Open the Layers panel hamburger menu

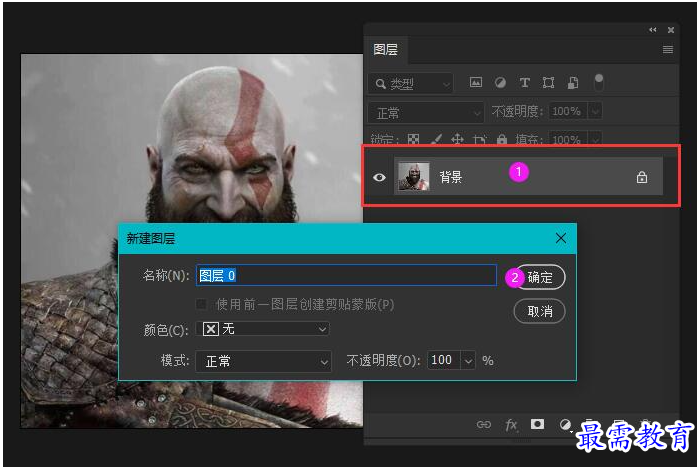click(667, 50)
